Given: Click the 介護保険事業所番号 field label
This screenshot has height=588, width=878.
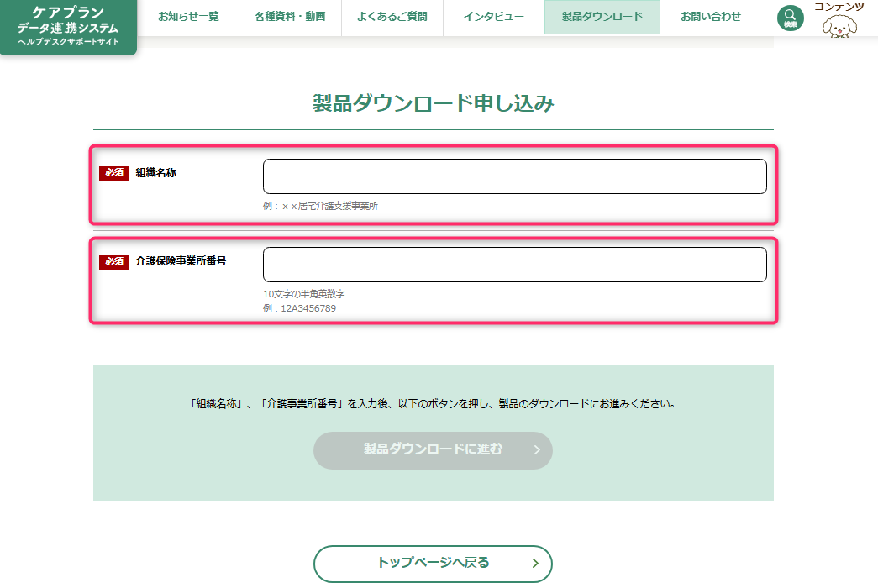Looking at the screenshot, I should click(181, 261).
